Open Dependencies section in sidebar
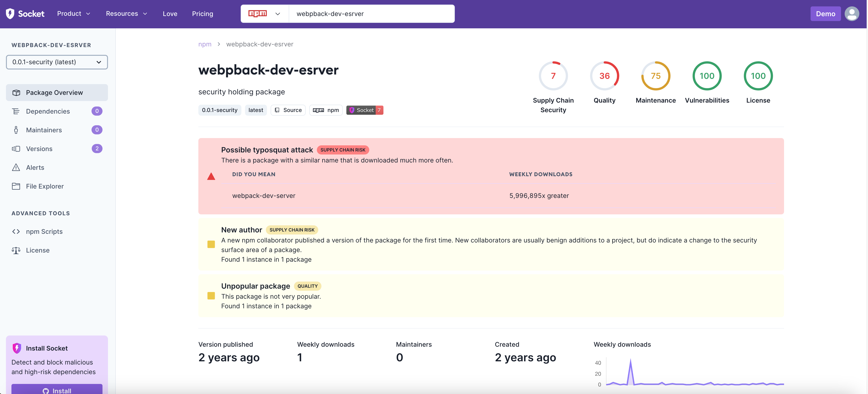 (57, 111)
